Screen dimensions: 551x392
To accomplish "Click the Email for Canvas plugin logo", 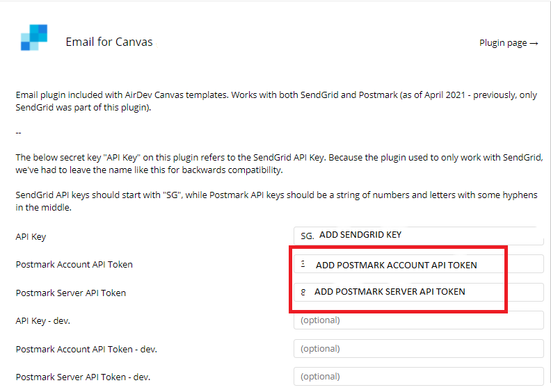I will 34,38.
